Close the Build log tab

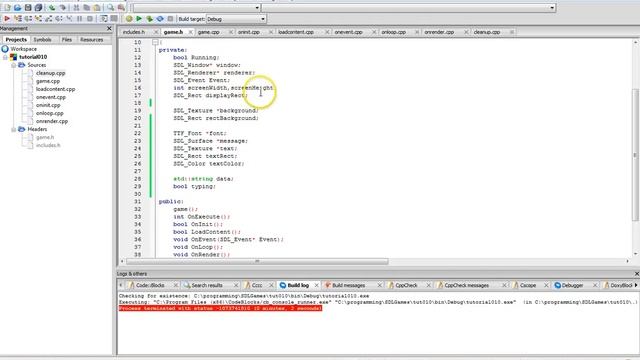click(x=316, y=285)
